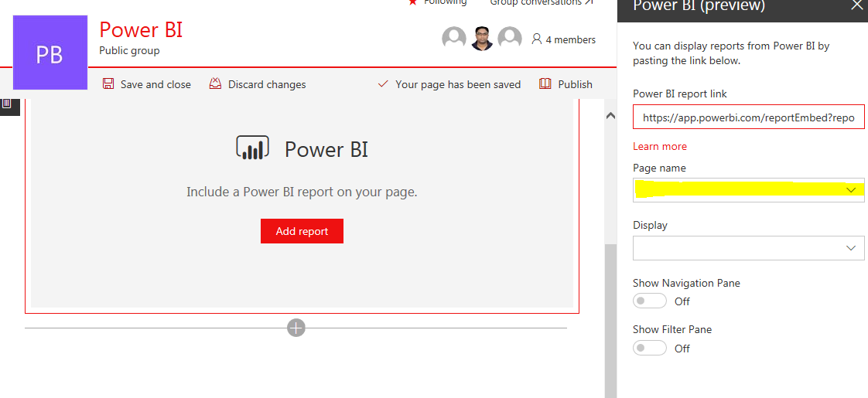Discard changes on the page
Screen dimensions: 868x398
point(258,84)
